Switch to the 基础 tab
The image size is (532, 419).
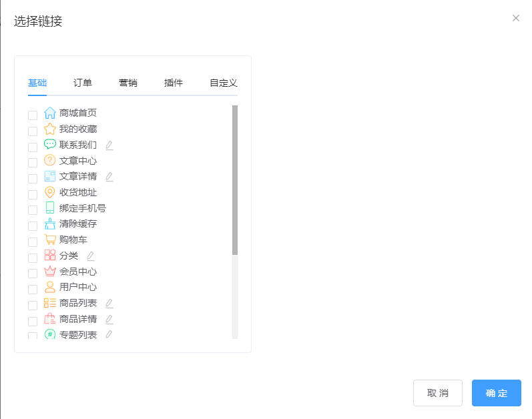tap(37, 83)
